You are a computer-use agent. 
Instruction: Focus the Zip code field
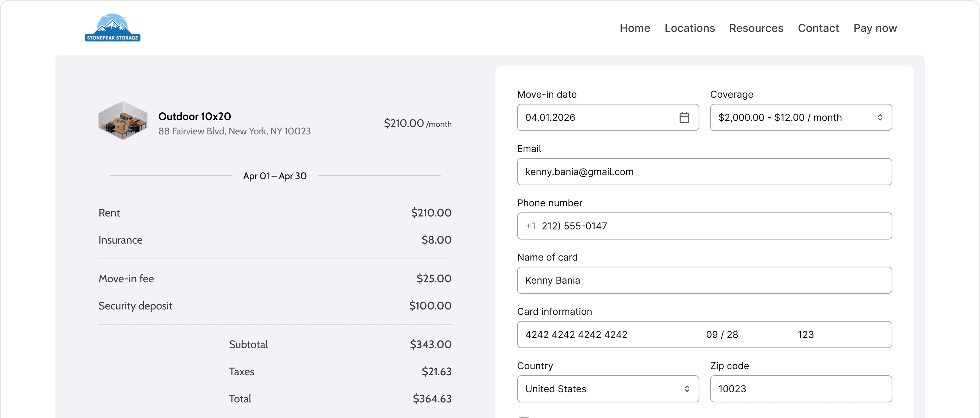point(800,389)
